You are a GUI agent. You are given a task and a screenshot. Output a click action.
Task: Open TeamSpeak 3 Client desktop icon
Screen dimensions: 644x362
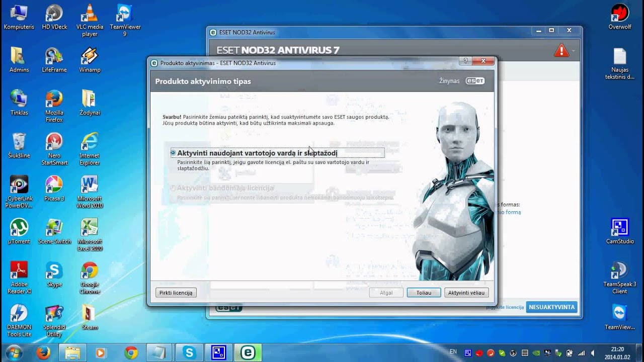pyautogui.click(x=620, y=278)
